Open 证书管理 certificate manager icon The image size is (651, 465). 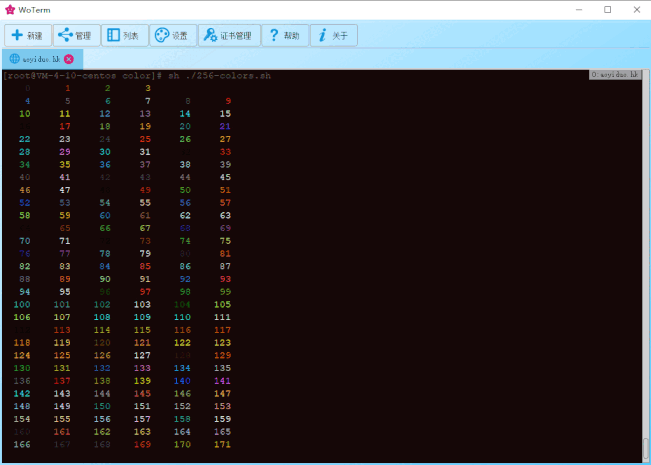(209, 35)
